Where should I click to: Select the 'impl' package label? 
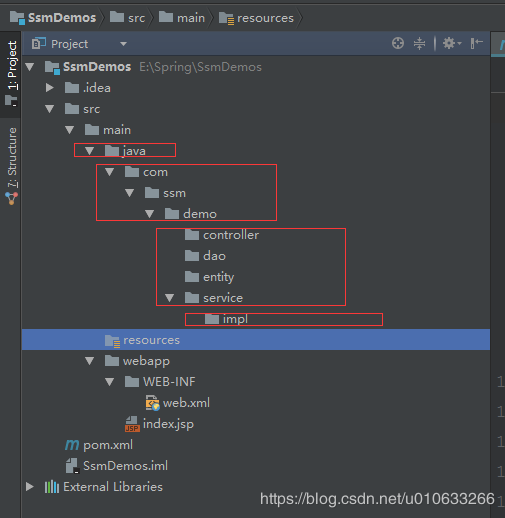point(235,319)
